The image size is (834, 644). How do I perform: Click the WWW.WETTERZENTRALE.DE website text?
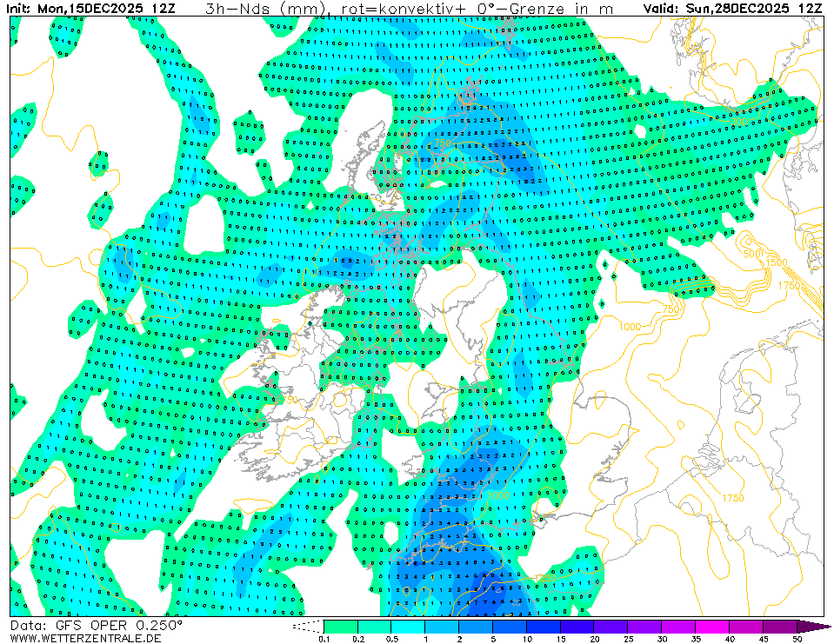tap(84, 638)
